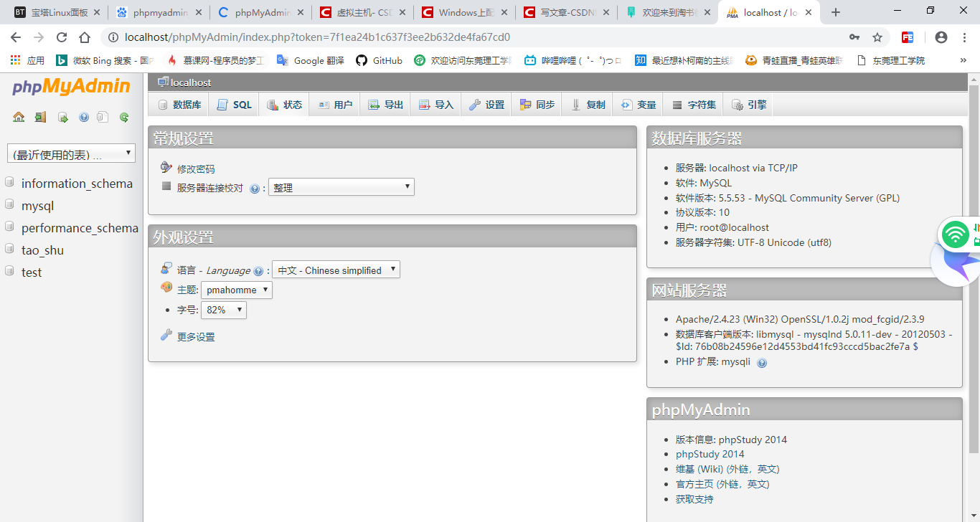980x522 pixels.
Task: Click the green reload navigation panel icon
Action: coord(124,117)
